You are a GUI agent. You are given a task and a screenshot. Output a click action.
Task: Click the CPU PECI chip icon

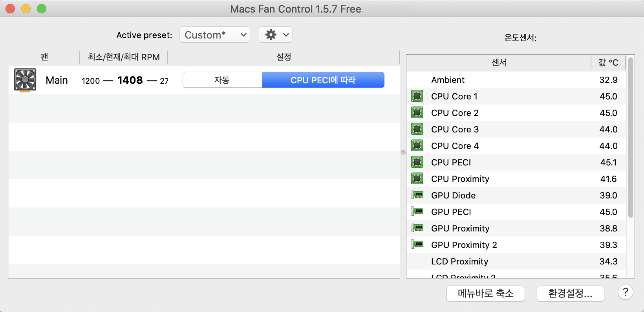(417, 162)
